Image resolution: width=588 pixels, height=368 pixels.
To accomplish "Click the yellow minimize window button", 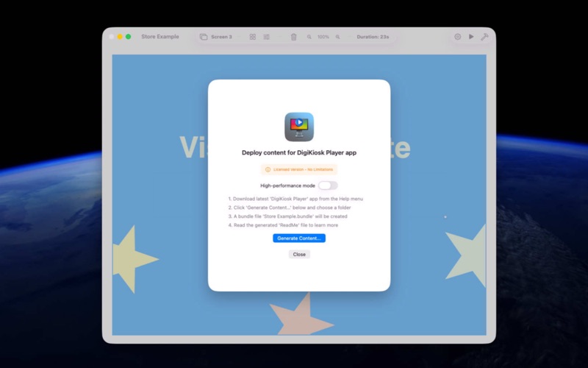I will pos(120,36).
